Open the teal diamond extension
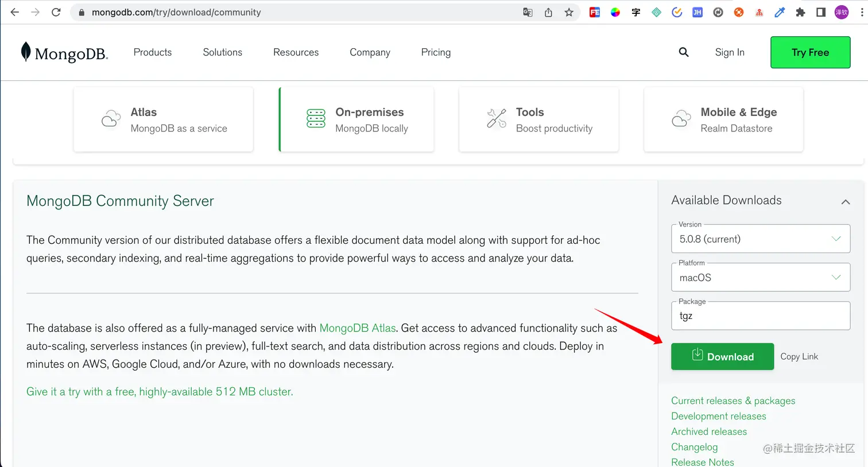The width and height of the screenshot is (868, 467). (x=657, y=12)
